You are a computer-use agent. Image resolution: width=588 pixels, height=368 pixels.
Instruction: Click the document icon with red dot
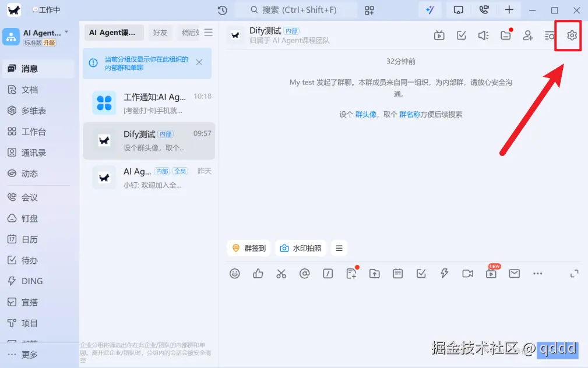pos(351,273)
